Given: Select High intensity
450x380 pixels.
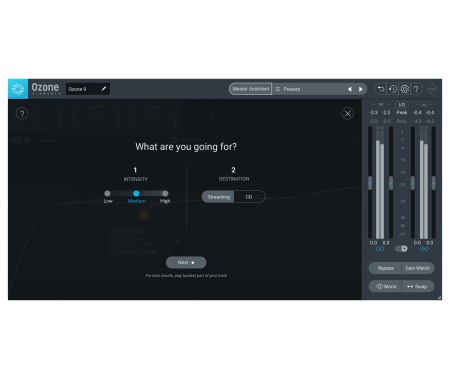Looking at the screenshot, I should point(165,194).
